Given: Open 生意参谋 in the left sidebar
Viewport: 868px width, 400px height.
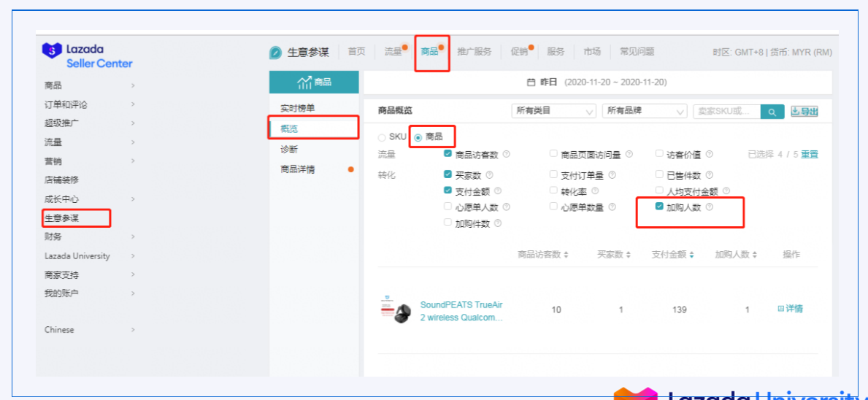Looking at the screenshot, I should click(x=62, y=218).
